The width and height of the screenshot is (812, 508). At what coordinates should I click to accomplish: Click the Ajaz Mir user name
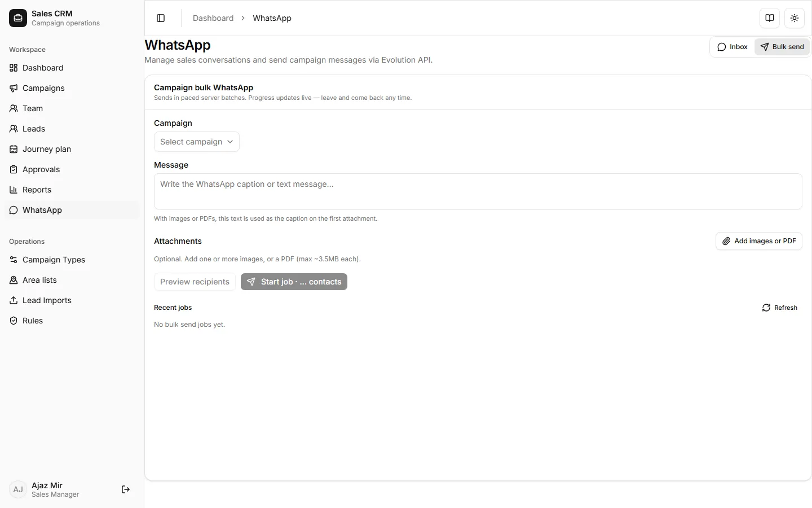tap(47, 485)
